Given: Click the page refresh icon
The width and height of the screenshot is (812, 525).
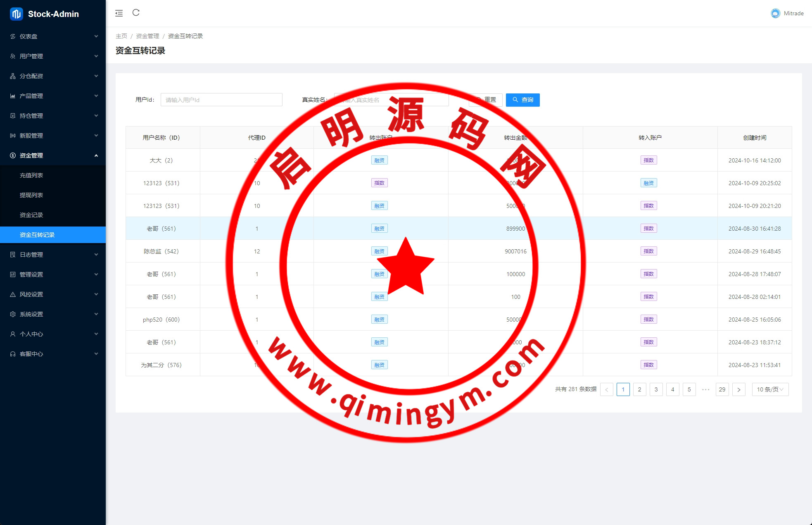Looking at the screenshot, I should (136, 13).
